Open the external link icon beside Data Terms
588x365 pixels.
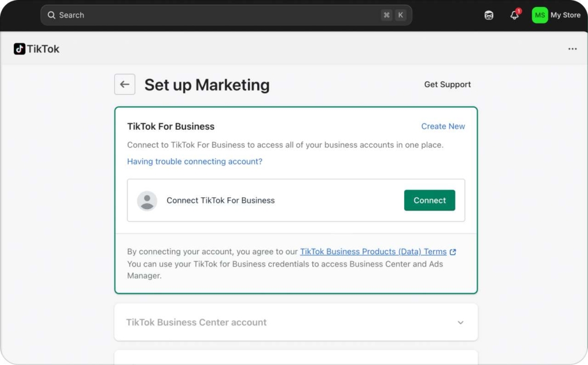point(452,251)
